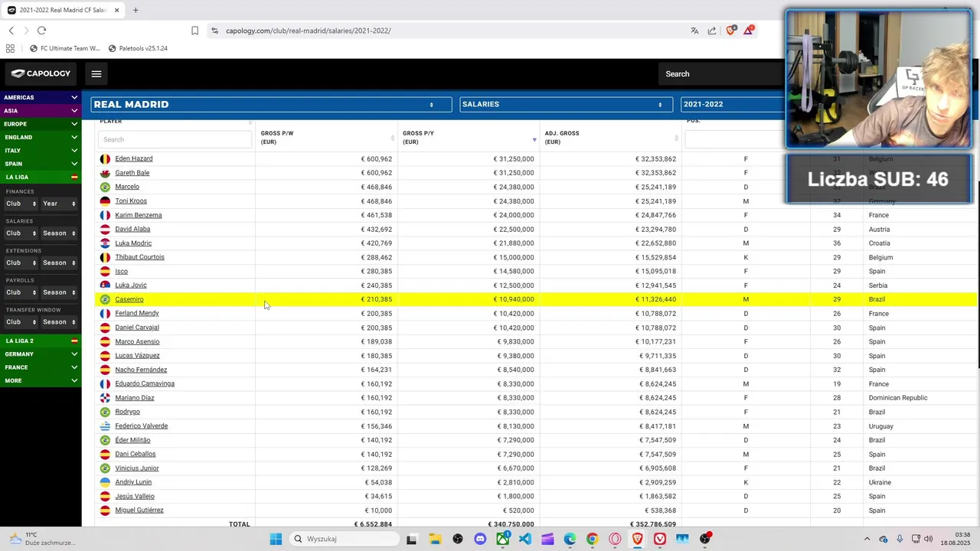Open the Salaries category dropdown
Screen dimensions: 980x551
click(566, 104)
